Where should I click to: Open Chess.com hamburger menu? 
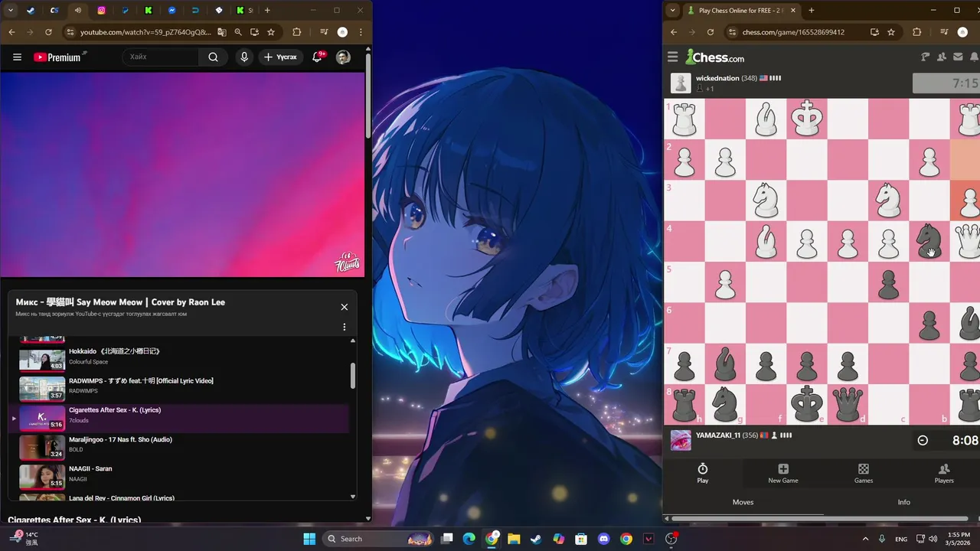coord(673,57)
